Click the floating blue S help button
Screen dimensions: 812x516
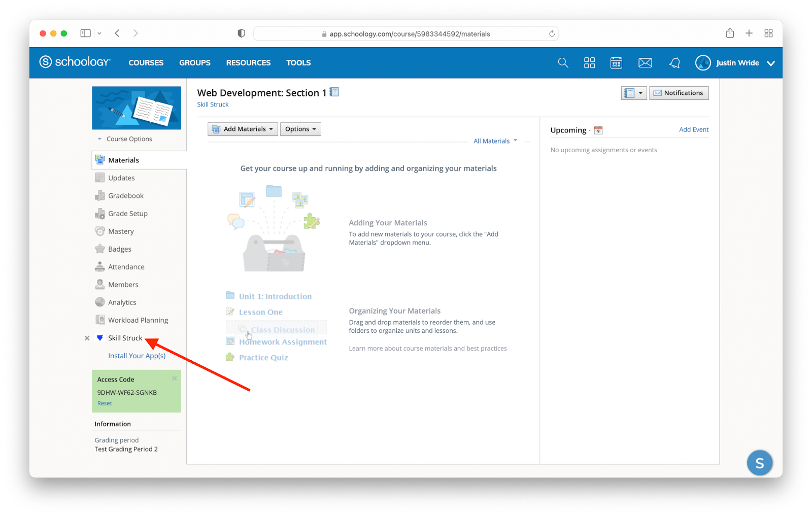[x=759, y=463]
